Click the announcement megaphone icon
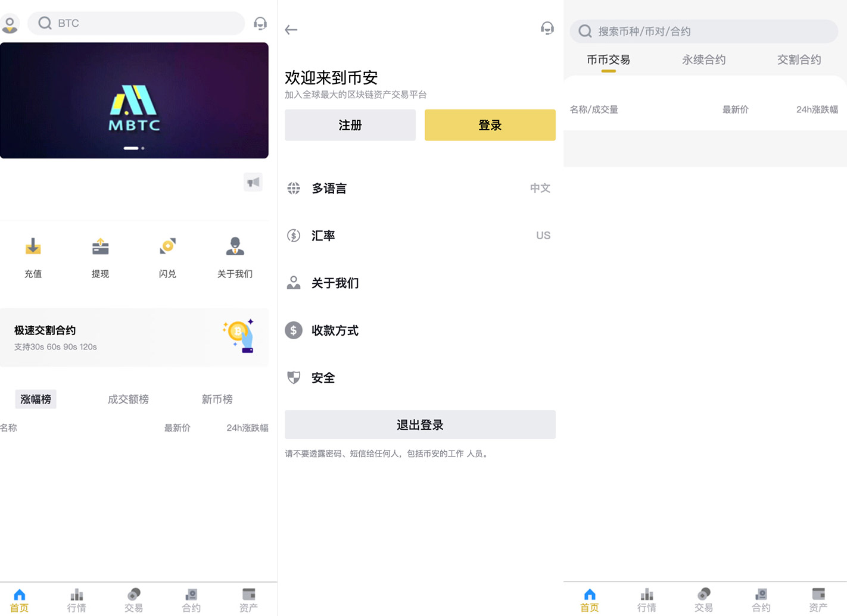Image resolution: width=847 pixels, height=616 pixels. point(253,182)
